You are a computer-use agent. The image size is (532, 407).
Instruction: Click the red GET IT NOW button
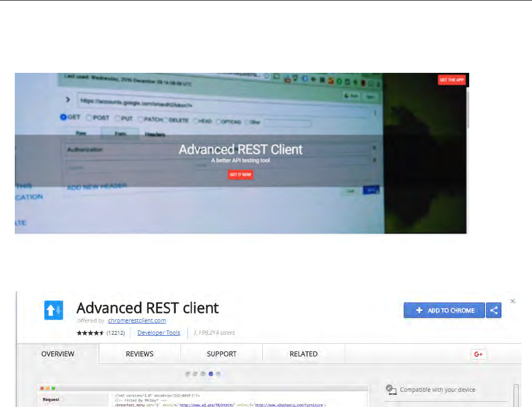click(240, 175)
